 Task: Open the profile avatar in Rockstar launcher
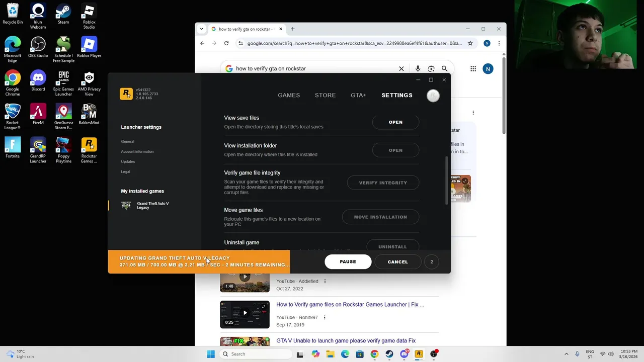[x=433, y=96]
